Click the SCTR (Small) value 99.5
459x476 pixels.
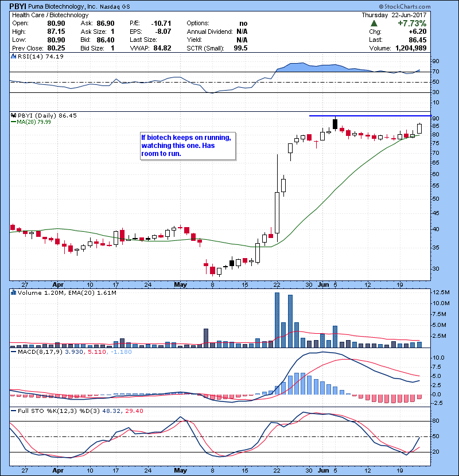240,48
